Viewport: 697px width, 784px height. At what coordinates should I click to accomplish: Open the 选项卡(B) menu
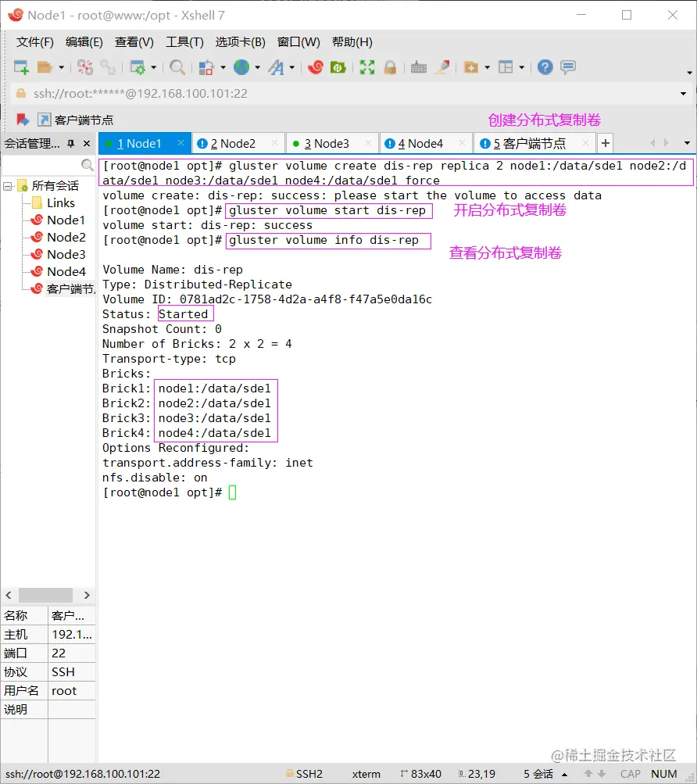[x=241, y=42]
